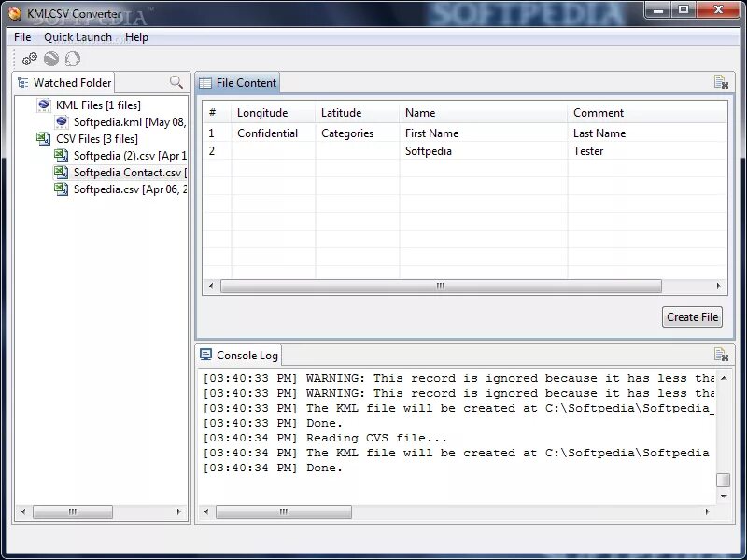Click the Watched Folder scroll right arrow
Viewport: 747px width, 560px height.
pos(178,511)
